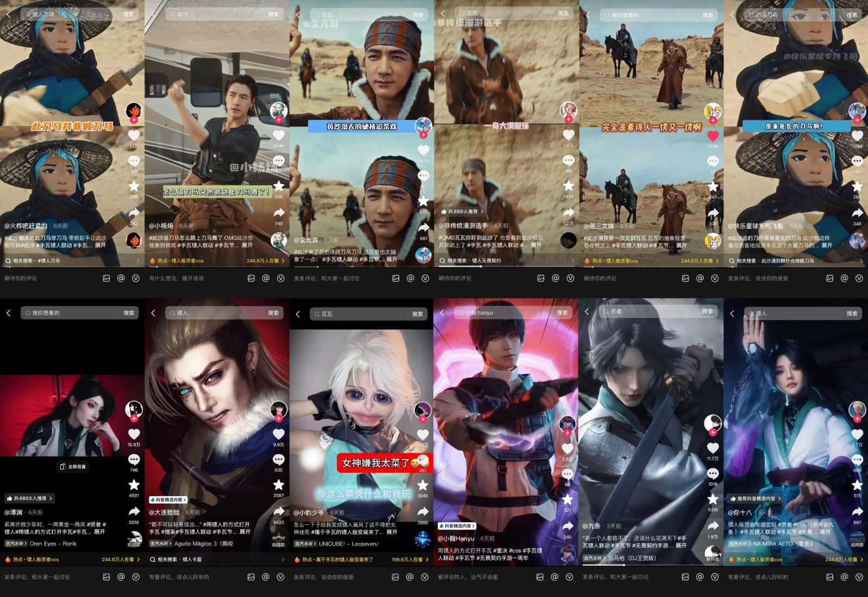The image size is (868, 597).
Task: Like the @九条 video with 11.7万 likes
Action: point(713,448)
